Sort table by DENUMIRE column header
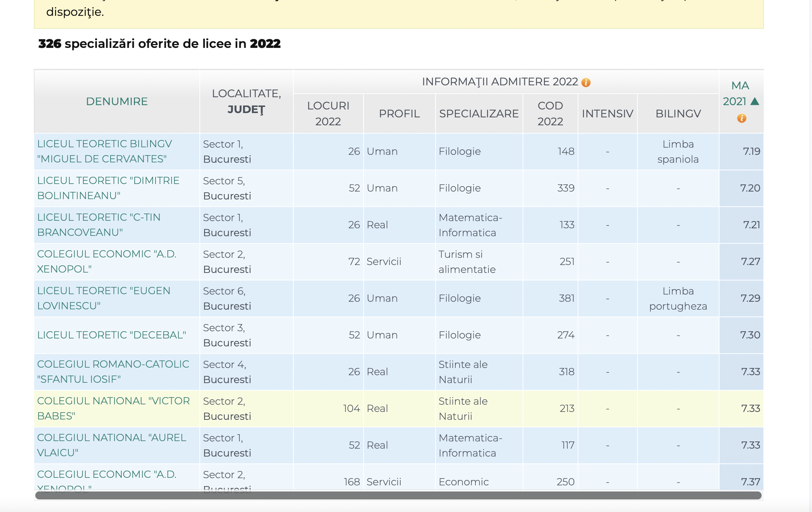 pyautogui.click(x=117, y=102)
